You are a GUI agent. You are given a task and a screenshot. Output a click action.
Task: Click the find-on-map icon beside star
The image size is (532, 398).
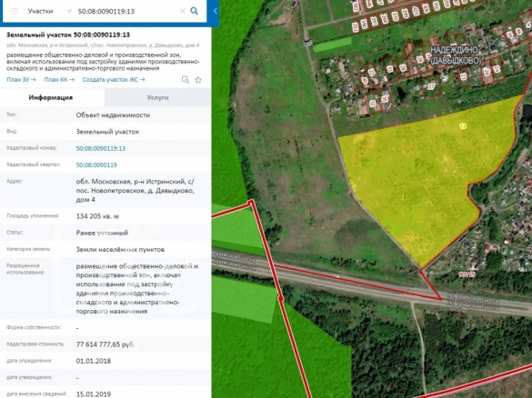tap(186, 80)
